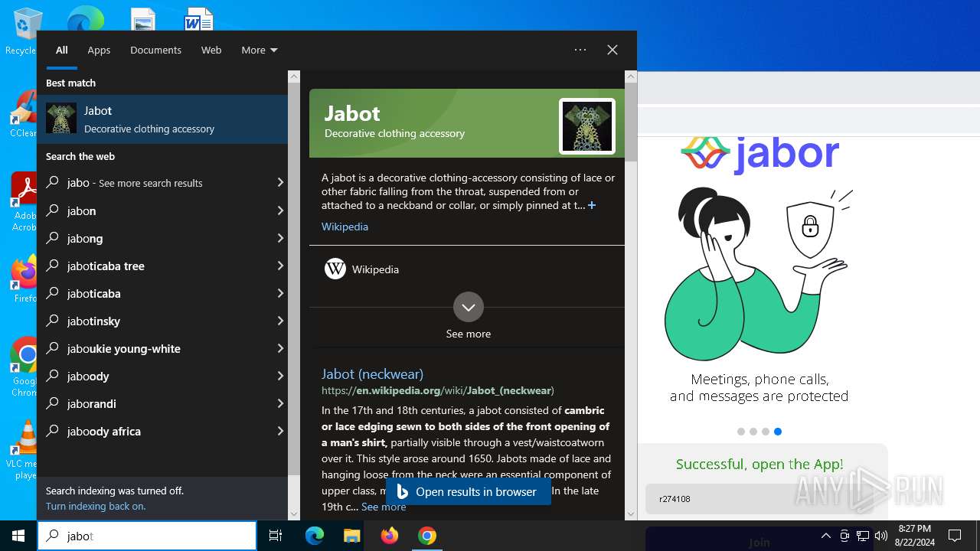
Task: Open the More filter dropdown
Action: click(259, 50)
